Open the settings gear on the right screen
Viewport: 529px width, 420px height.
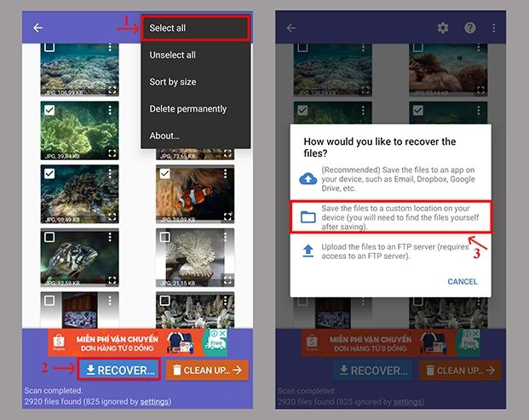(443, 27)
